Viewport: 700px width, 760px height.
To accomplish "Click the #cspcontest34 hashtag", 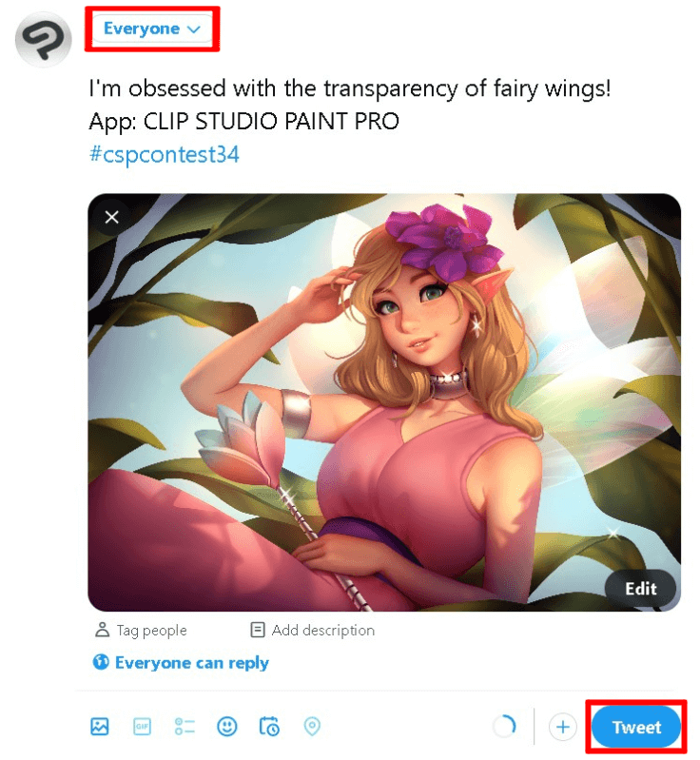I will pos(164,155).
